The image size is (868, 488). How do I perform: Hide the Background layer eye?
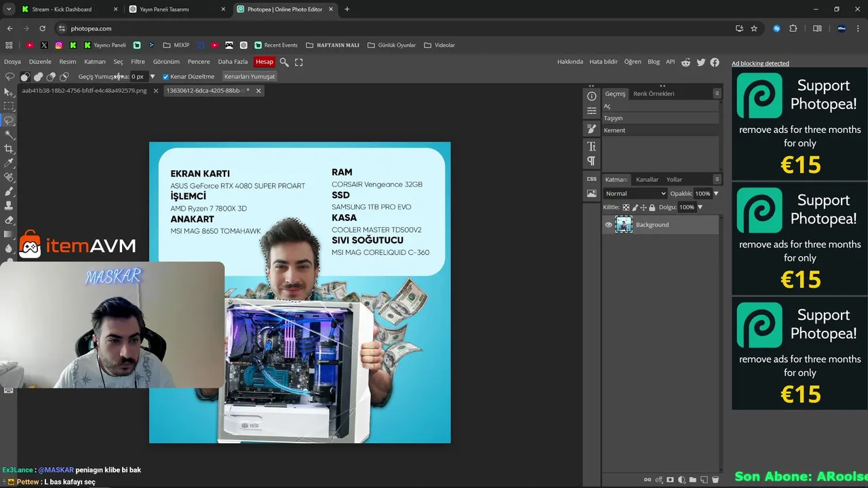tap(608, 225)
